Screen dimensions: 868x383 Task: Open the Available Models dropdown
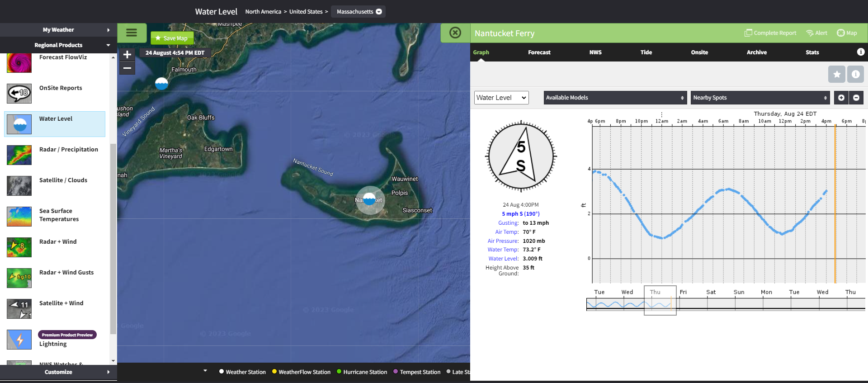click(615, 98)
